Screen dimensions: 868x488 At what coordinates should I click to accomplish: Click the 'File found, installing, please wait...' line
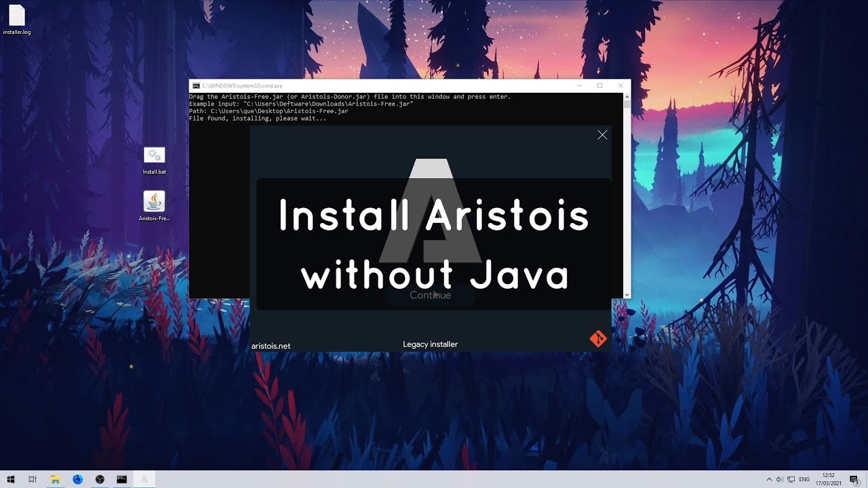coord(258,119)
